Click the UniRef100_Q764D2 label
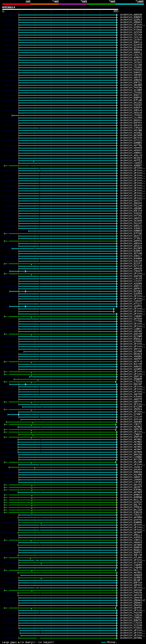Viewport: 146px width, 644px height. pos(131,341)
